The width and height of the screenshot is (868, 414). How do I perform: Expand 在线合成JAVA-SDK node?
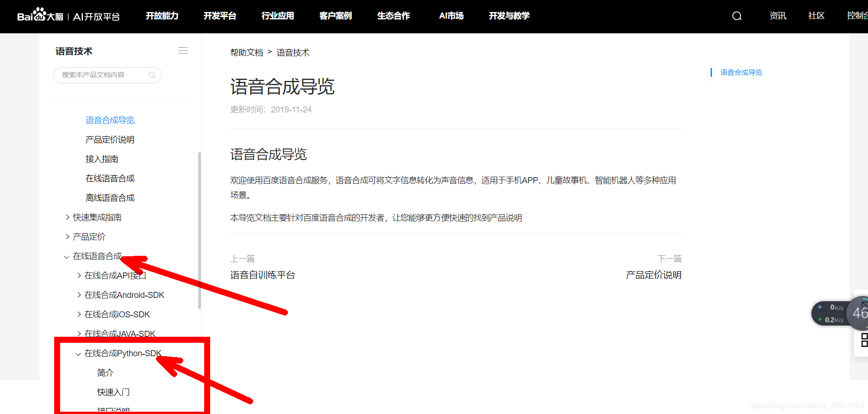[x=116, y=334]
